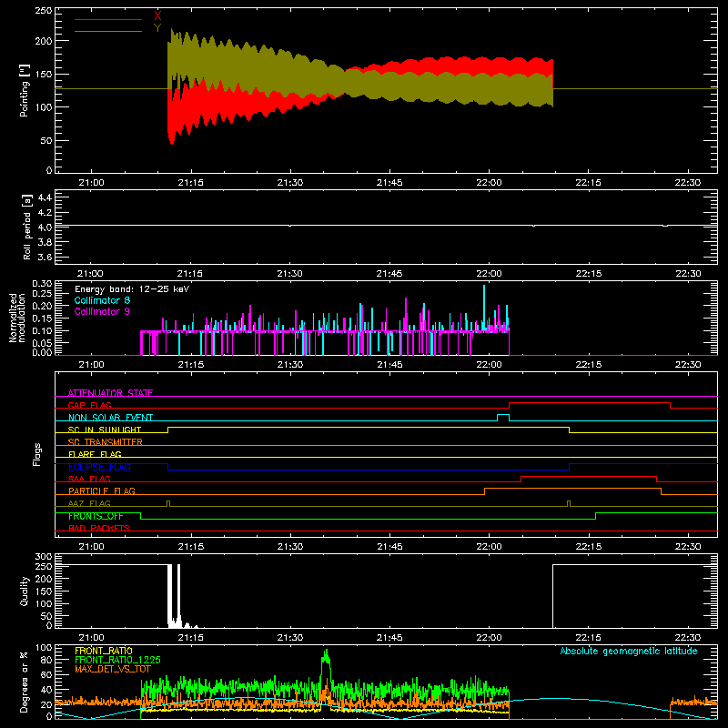728x728 pixels.
Task: Select the 'Energy band: 12-25 keV' annotation
Action: coord(132,289)
